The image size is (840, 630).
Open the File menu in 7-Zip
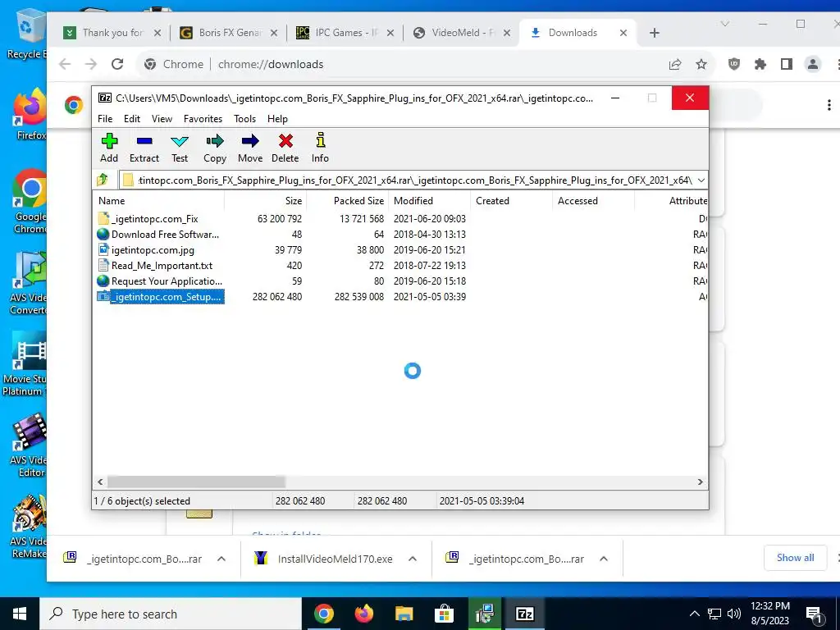tap(105, 119)
